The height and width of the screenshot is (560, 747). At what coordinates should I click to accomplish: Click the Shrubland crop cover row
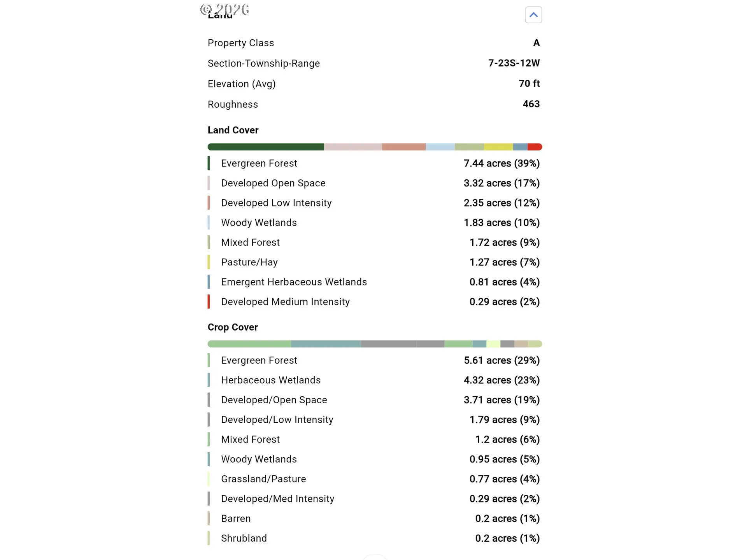(x=374, y=539)
